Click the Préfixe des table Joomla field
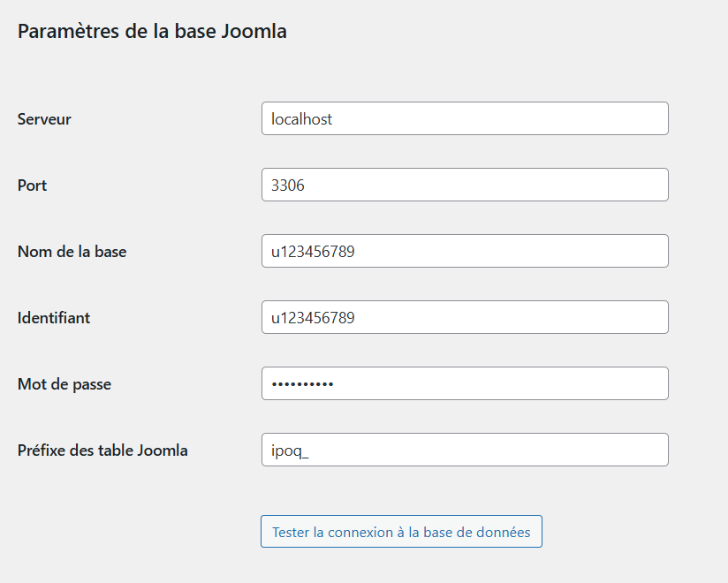Screen dimensions: 728x583 (x=464, y=450)
